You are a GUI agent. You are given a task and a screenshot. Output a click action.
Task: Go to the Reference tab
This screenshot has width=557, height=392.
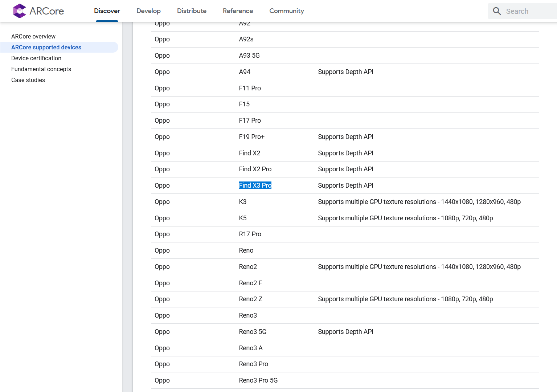[238, 11]
